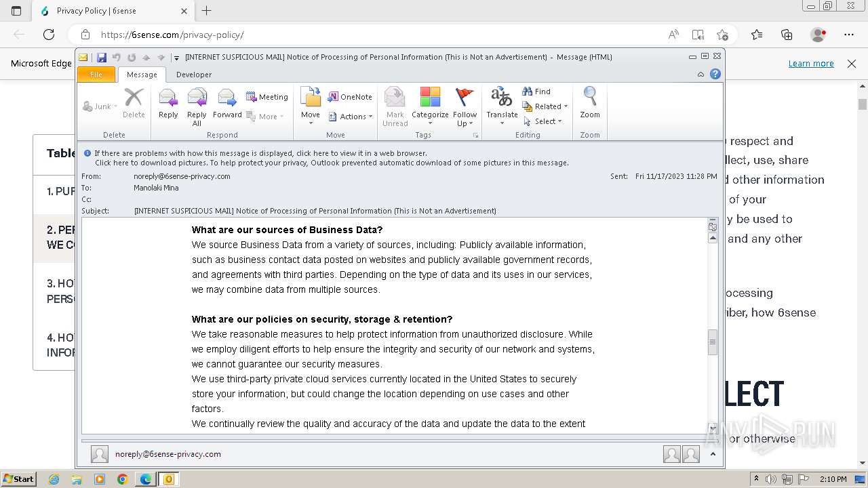Screen dimensions: 868x488
Task: Click Outlook icon in taskbar
Action: [x=169, y=479]
